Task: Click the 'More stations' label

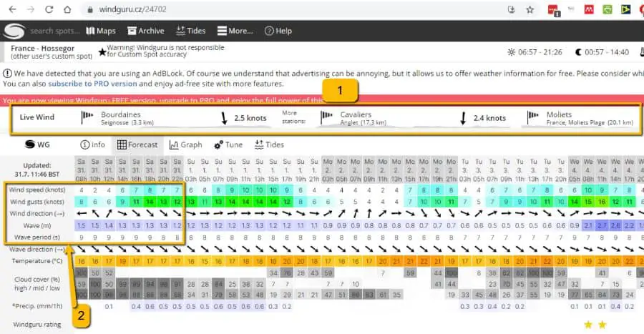Action: click(x=293, y=117)
